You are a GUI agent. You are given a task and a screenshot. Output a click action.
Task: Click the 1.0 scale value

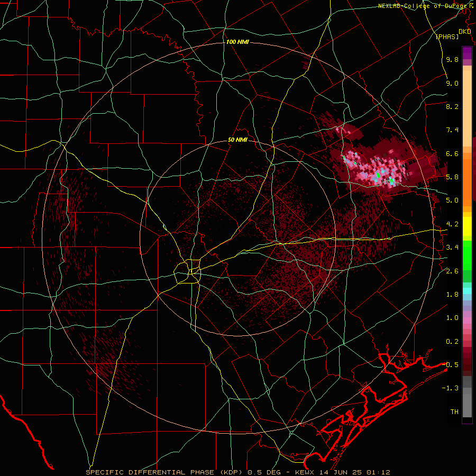452,318
